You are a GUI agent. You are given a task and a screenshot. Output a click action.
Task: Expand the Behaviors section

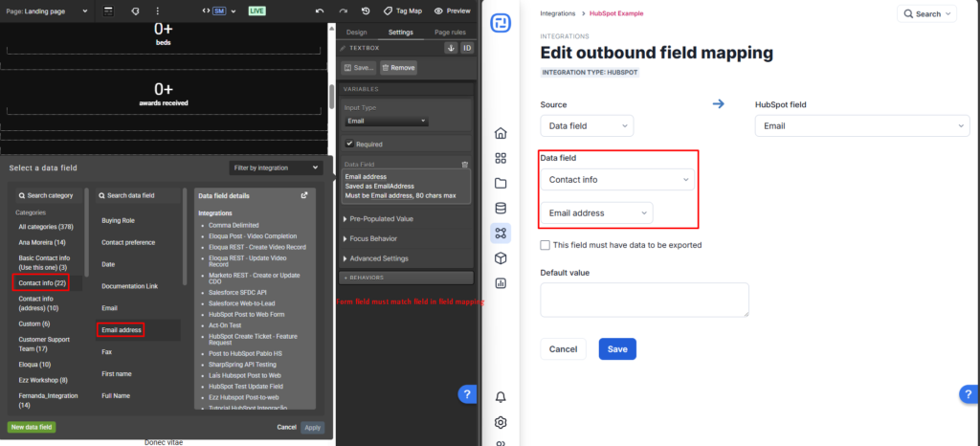pos(407,278)
